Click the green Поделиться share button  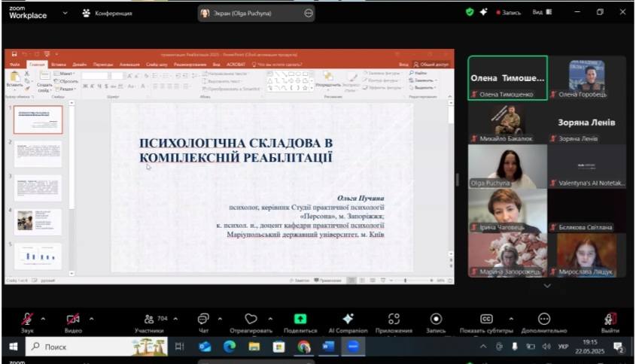click(300, 319)
